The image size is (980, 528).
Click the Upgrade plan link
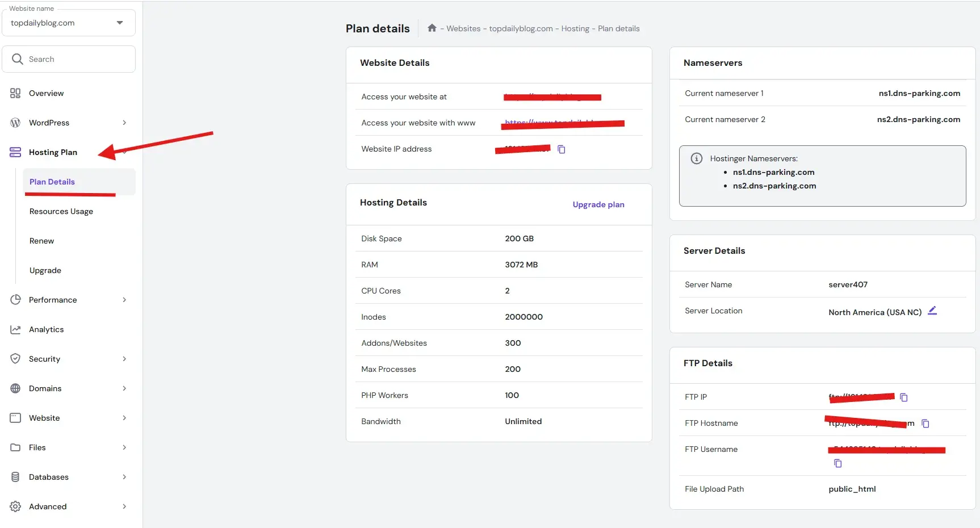(x=598, y=204)
